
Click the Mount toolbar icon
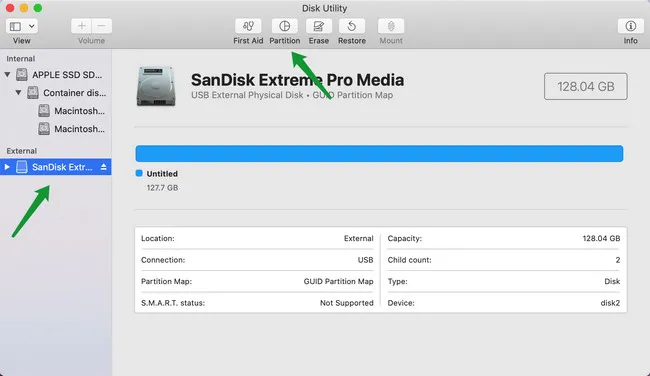point(391,26)
